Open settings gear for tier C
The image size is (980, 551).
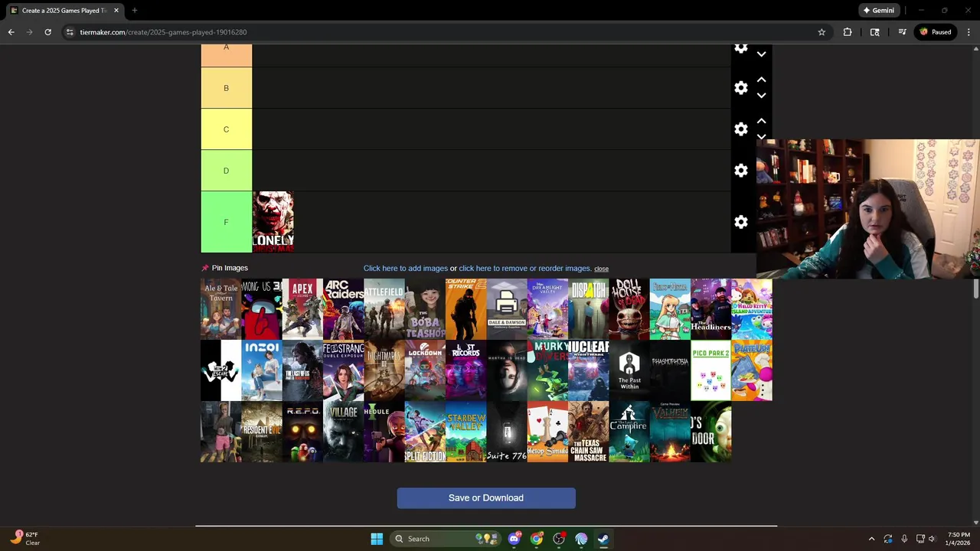click(x=740, y=129)
